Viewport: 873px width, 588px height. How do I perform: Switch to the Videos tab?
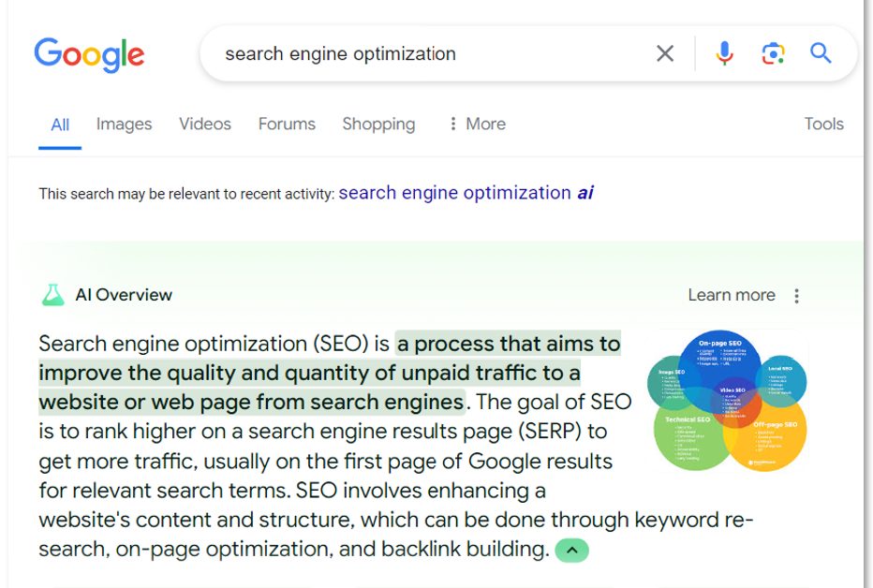205,124
